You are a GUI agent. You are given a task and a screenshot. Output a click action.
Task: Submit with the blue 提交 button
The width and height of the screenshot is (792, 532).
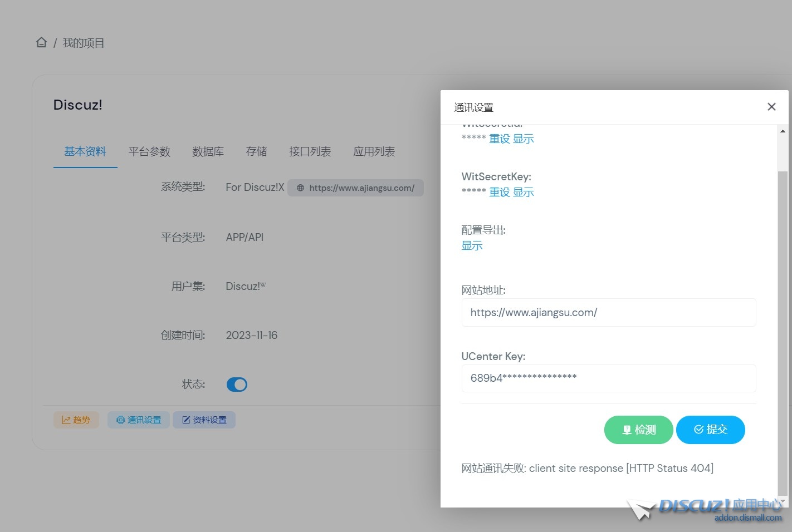(x=710, y=430)
